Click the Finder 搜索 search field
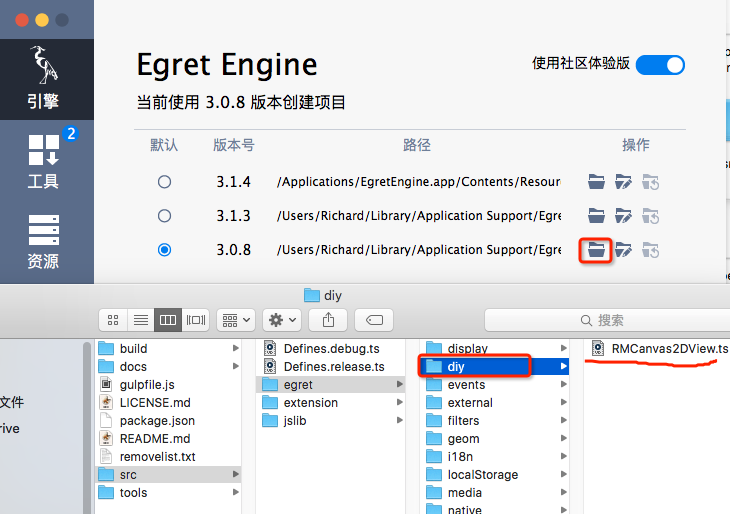 tap(607, 320)
